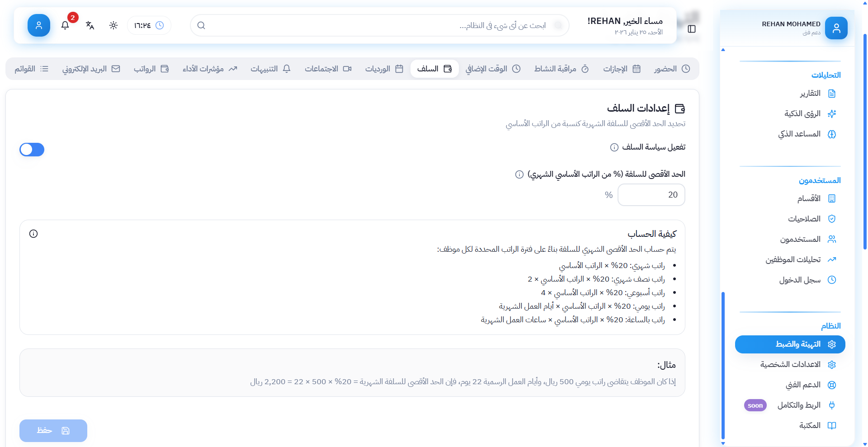Open the الحضور tab
This screenshot has height=447, width=868.
(671, 69)
